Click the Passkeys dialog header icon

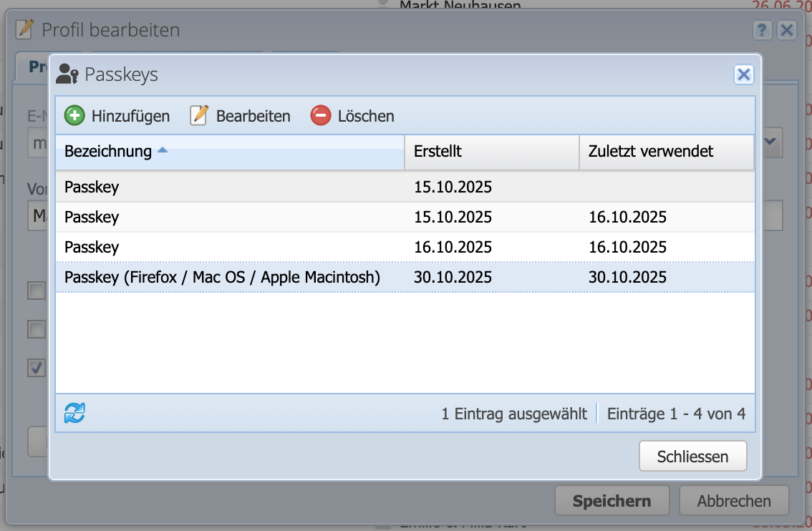point(67,74)
